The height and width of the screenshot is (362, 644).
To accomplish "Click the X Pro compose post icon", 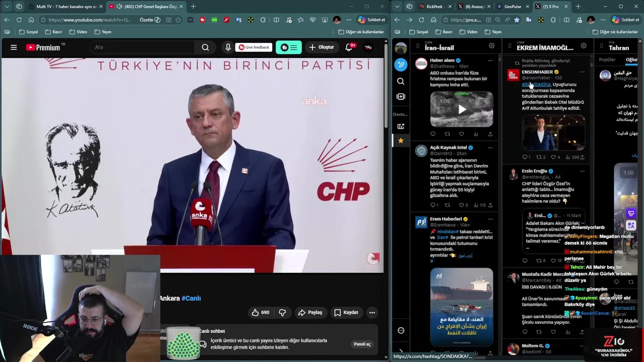I will pyautogui.click(x=400, y=64).
